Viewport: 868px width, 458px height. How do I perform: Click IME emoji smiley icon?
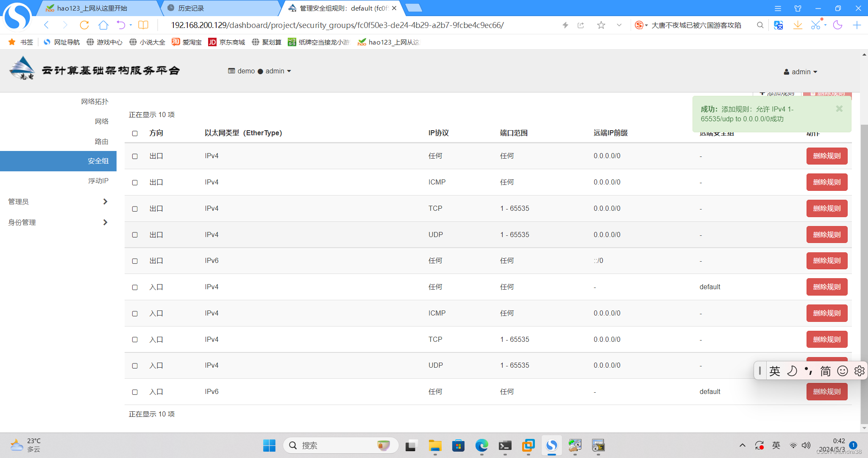(843, 371)
